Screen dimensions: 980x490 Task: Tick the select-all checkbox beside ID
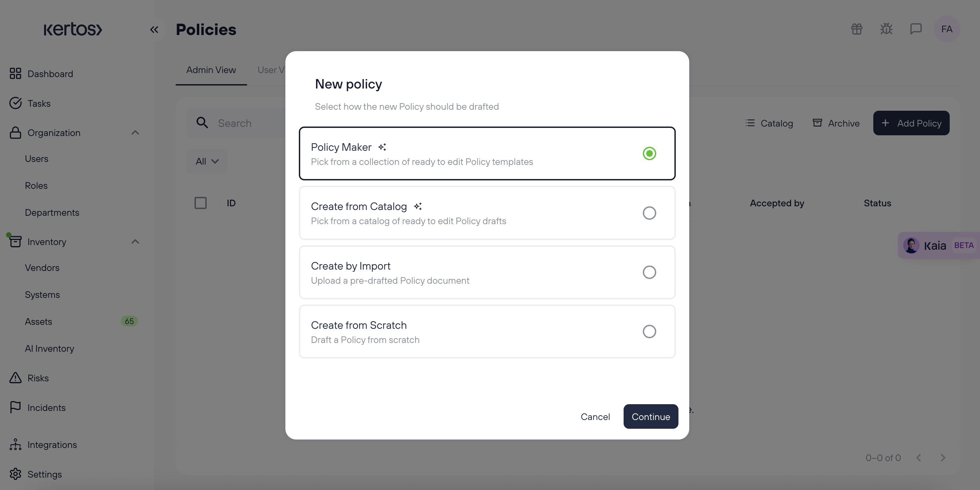(201, 203)
